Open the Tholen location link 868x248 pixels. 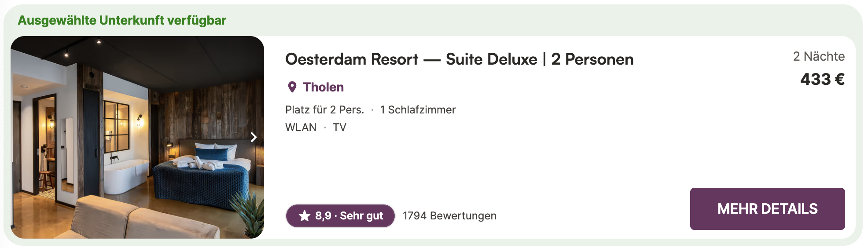323,87
